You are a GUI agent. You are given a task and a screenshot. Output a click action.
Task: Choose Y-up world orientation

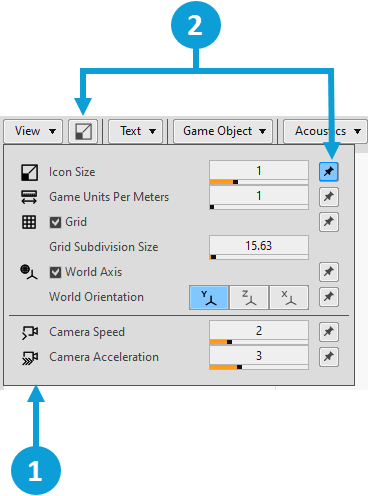click(209, 297)
